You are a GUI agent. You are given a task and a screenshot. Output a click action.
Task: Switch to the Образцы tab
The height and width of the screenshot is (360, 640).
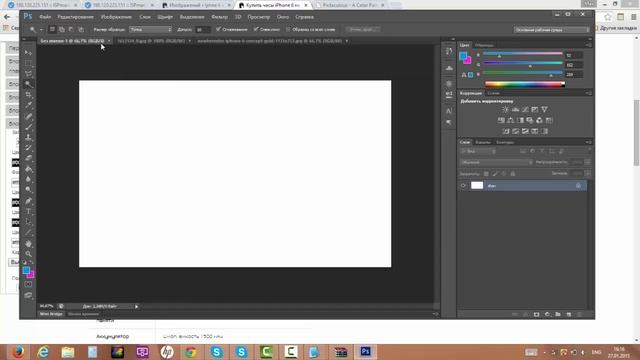coord(484,45)
